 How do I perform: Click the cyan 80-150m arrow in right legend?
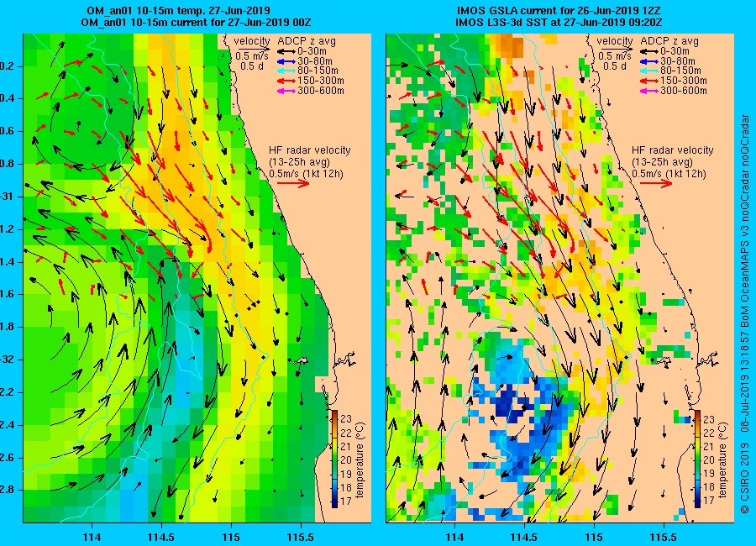[x=648, y=71]
